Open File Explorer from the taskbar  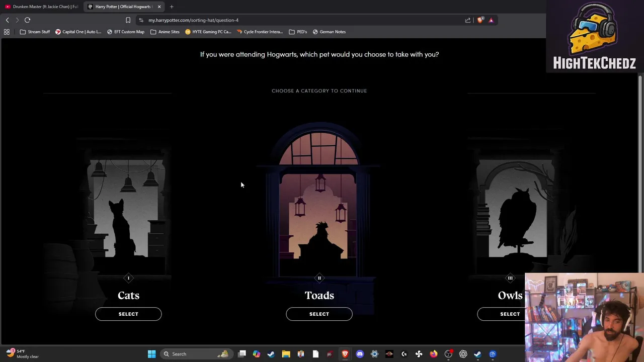pos(286,354)
